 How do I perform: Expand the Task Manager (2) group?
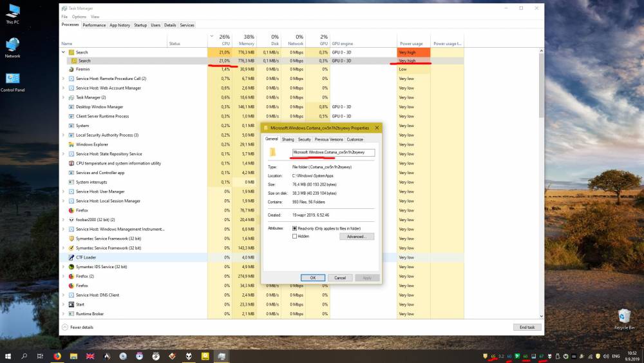tap(63, 97)
